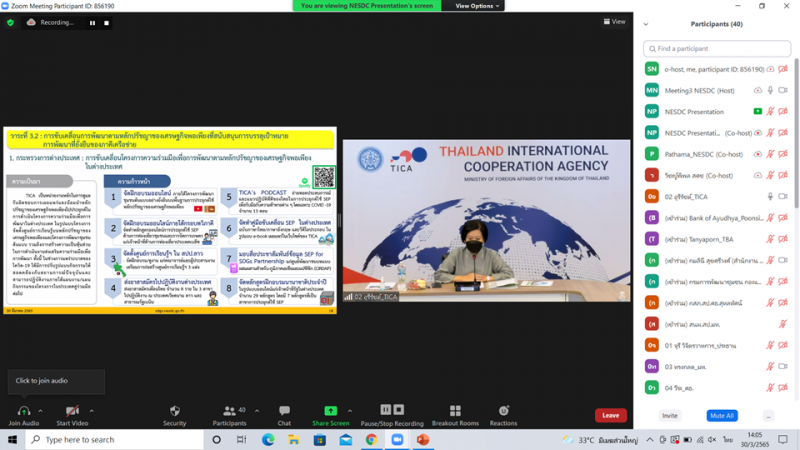Pause recording from the top recording indicator
The image size is (800, 450).
click(92, 23)
